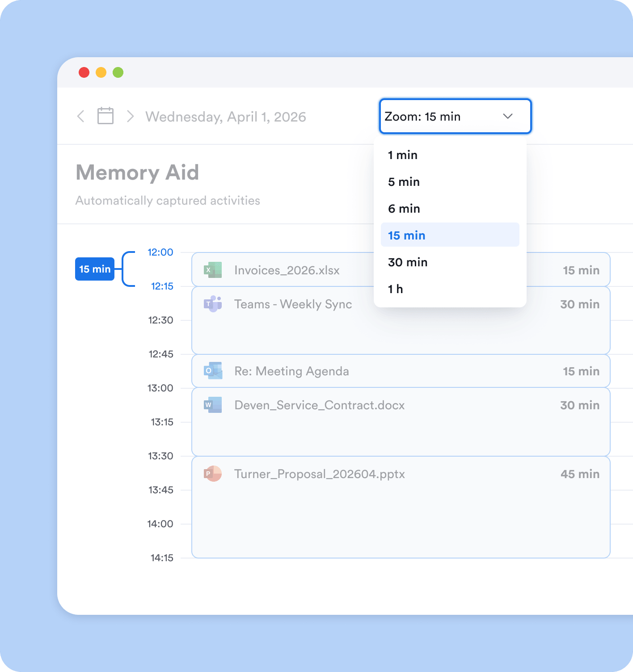Click the Outlook icon for Re: Meeting Agenda

click(213, 371)
